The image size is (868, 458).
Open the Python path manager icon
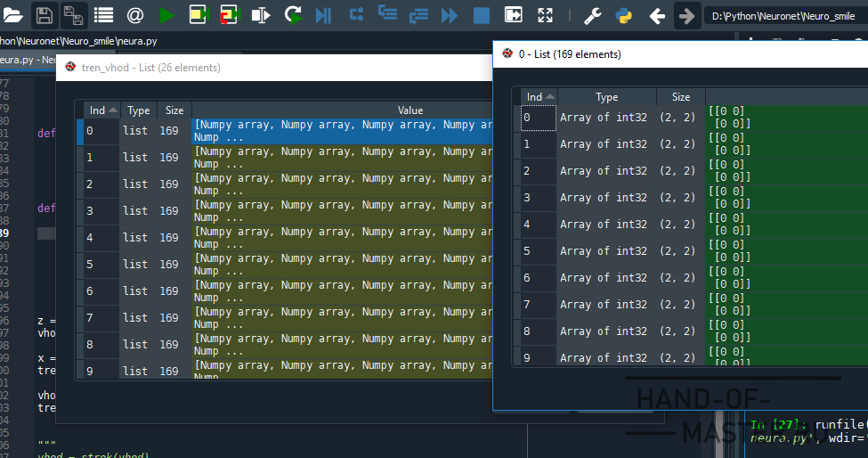click(623, 15)
